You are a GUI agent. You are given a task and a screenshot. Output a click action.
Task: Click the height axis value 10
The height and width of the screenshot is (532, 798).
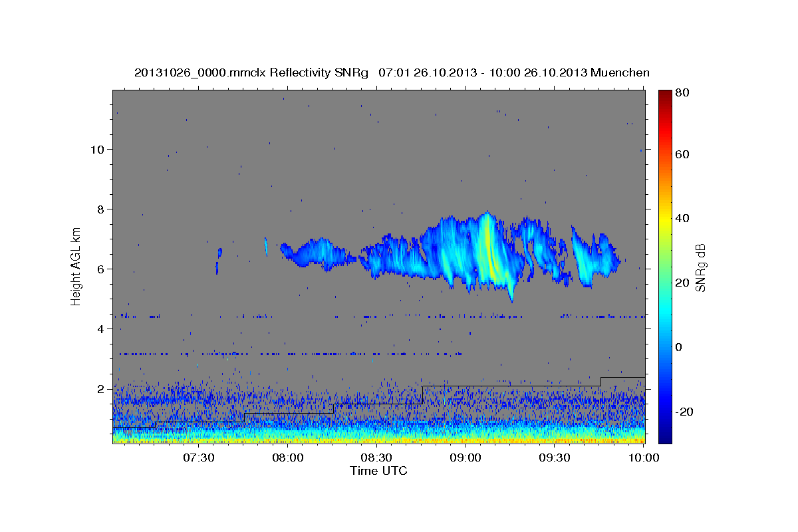(x=98, y=149)
